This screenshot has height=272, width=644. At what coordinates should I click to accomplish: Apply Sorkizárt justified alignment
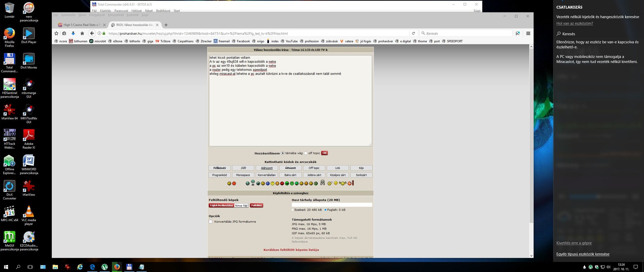pyautogui.click(x=361, y=175)
